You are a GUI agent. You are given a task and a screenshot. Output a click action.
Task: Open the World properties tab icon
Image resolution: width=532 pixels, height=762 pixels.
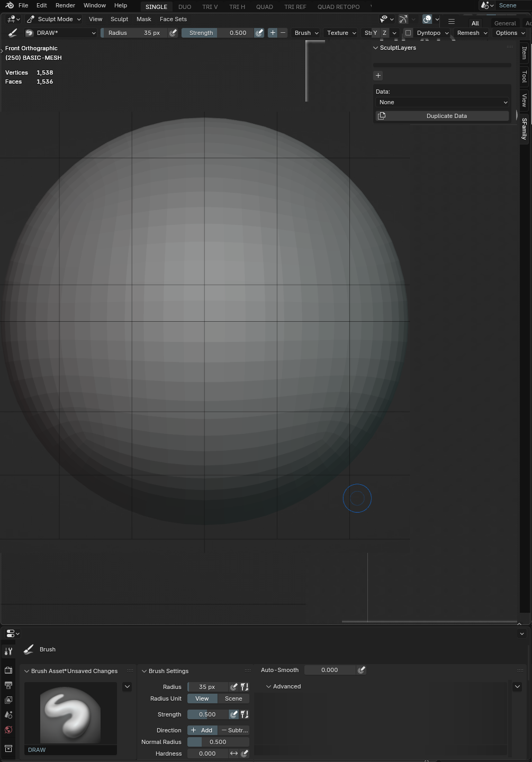[x=8, y=730]
